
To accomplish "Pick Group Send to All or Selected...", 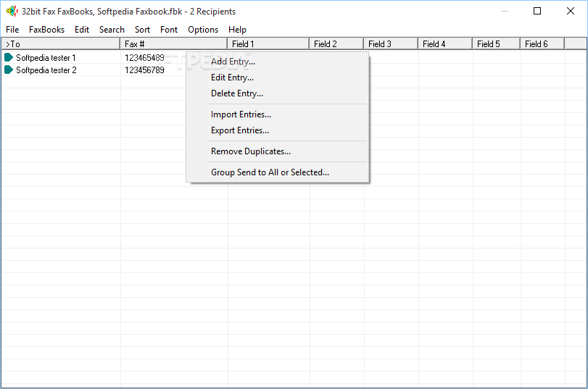I will click(278, 172).
